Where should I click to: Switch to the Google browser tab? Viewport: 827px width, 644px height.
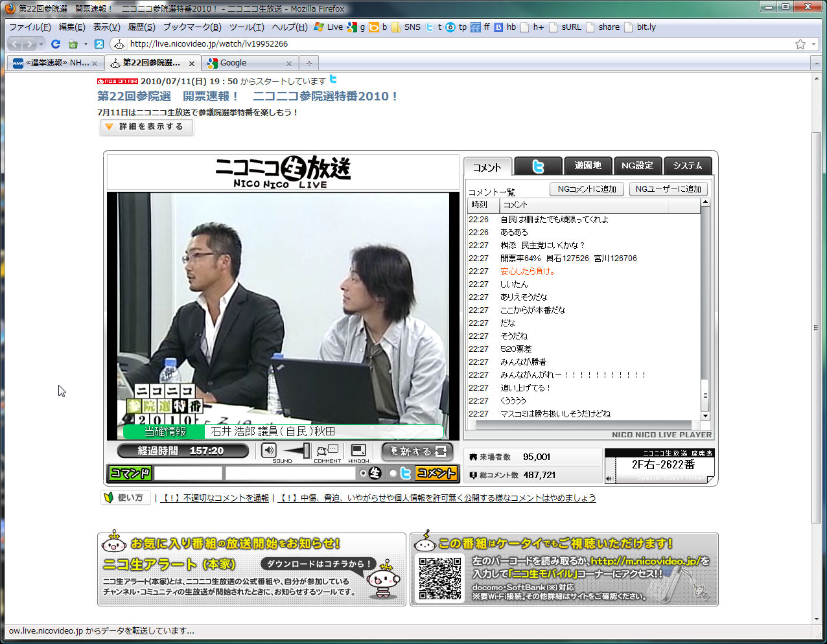click(249, 63)
